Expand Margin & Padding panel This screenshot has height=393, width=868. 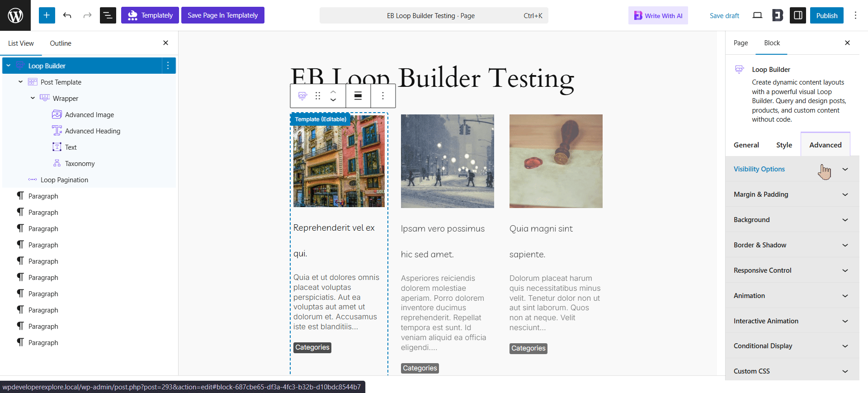(792, 194)
